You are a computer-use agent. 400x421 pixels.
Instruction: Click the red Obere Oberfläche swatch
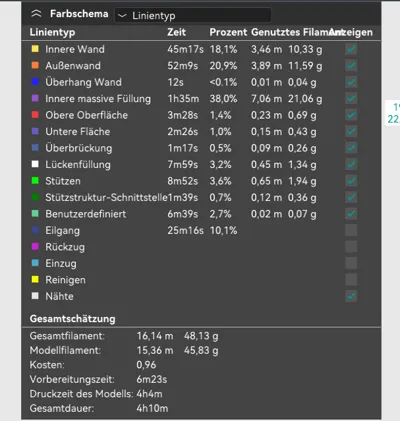point(35,115)
